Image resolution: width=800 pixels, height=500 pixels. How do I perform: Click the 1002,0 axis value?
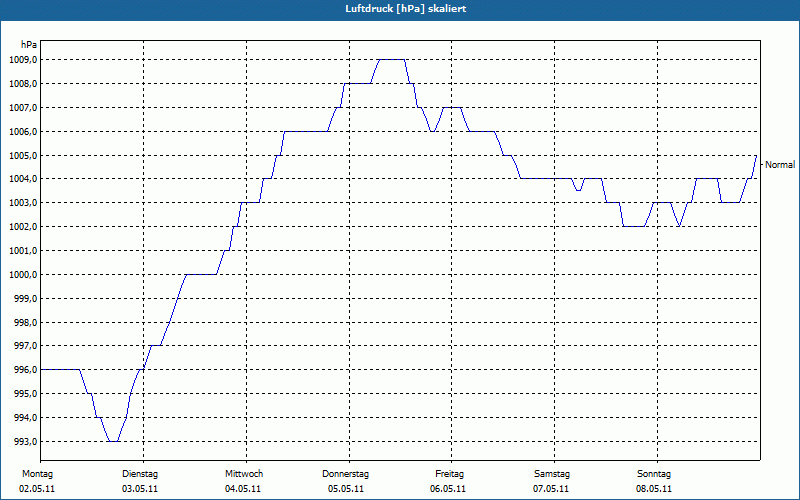pyautogui.click(x=23, y=227)
